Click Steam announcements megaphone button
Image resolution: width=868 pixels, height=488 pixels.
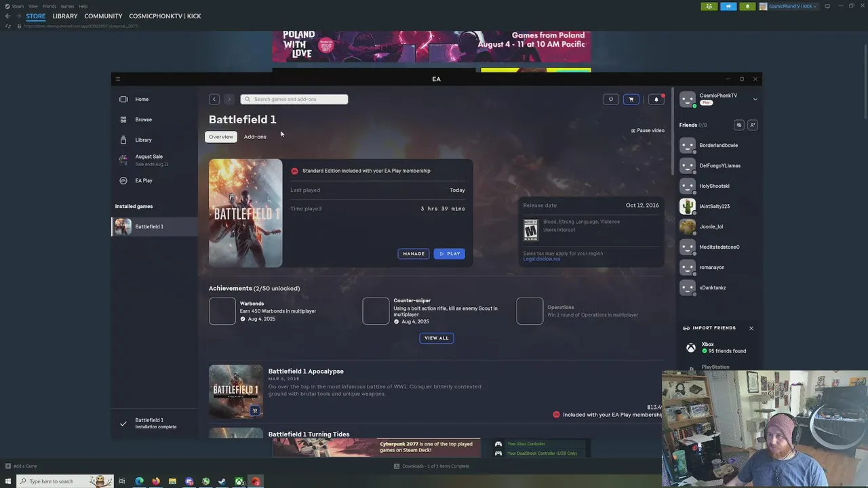point(728,6)
